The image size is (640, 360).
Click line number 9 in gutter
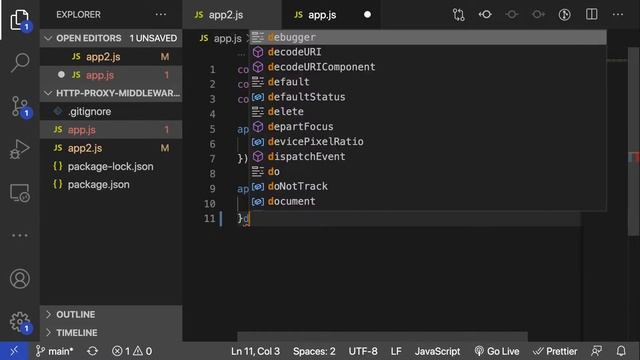[x=212, y=189]
